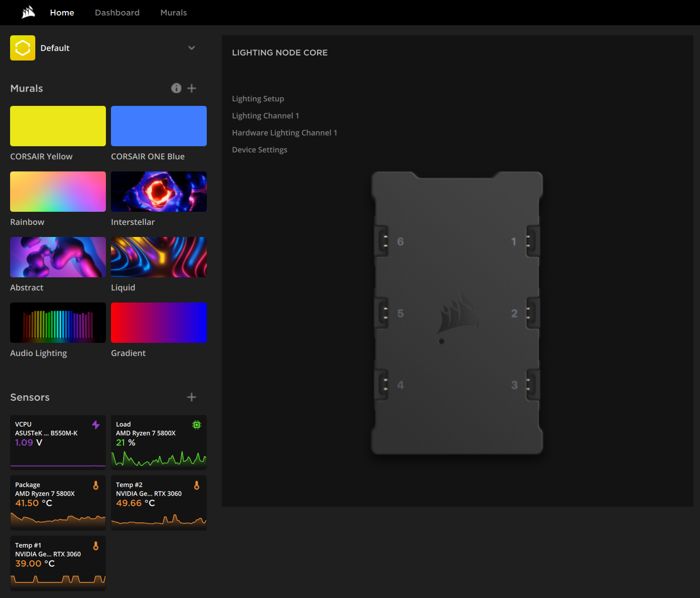Open Lighting Channel 1
The height and width of the screenshot is (598, 700).
265,116
